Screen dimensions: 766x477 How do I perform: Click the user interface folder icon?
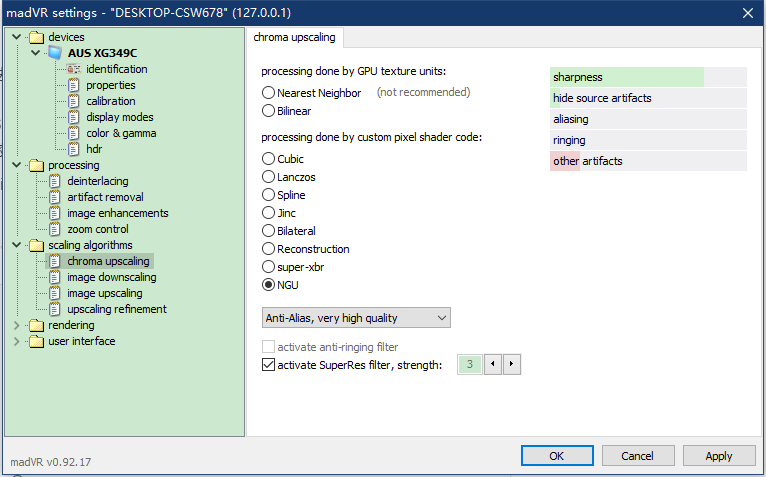(36, 342)
